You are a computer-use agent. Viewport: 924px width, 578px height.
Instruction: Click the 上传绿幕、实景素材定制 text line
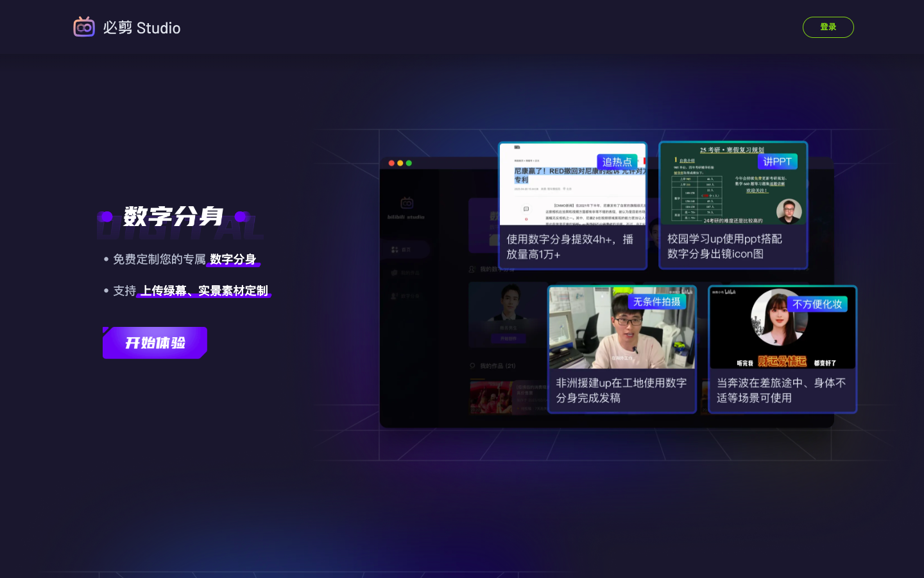pos(204,291)
